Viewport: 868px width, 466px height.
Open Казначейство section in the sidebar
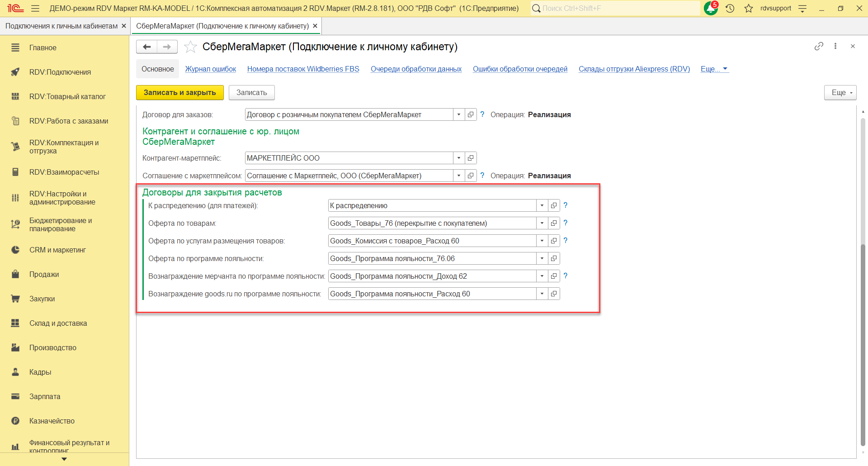52,421
